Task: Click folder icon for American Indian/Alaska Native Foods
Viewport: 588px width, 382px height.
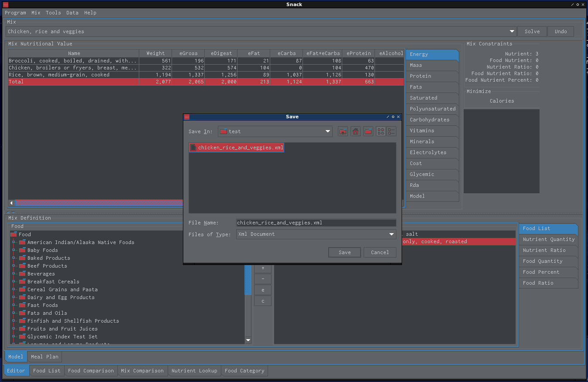Action: click(x=23, y=242)
